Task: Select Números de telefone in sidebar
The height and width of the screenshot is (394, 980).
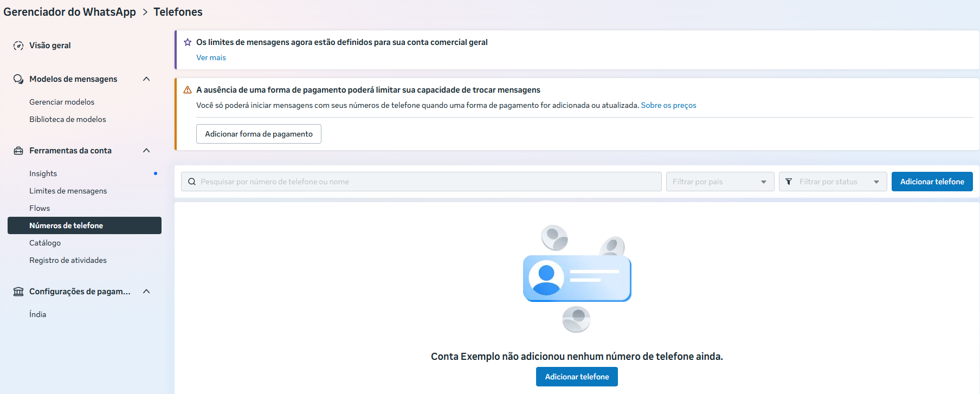Action: click(x=85, y=225)
